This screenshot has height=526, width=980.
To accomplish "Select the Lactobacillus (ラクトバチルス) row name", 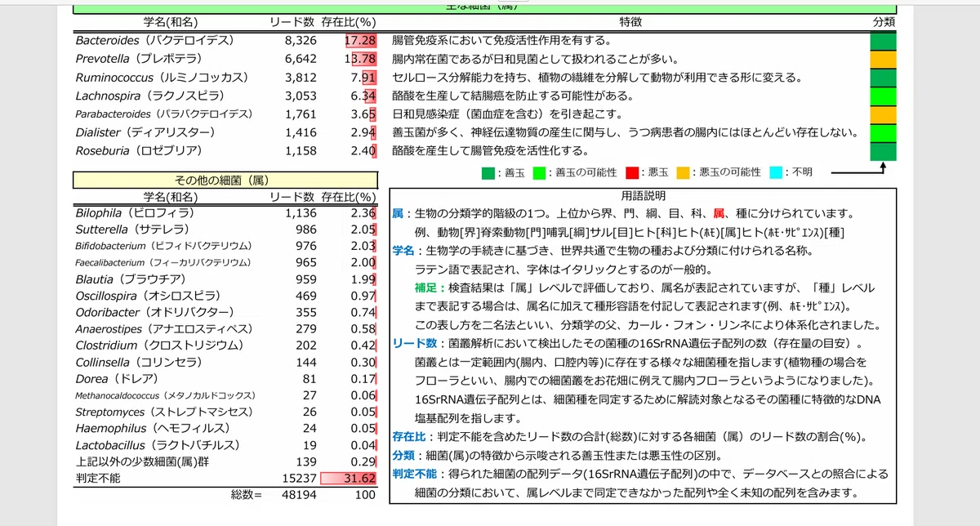I will tap(156, 445).
